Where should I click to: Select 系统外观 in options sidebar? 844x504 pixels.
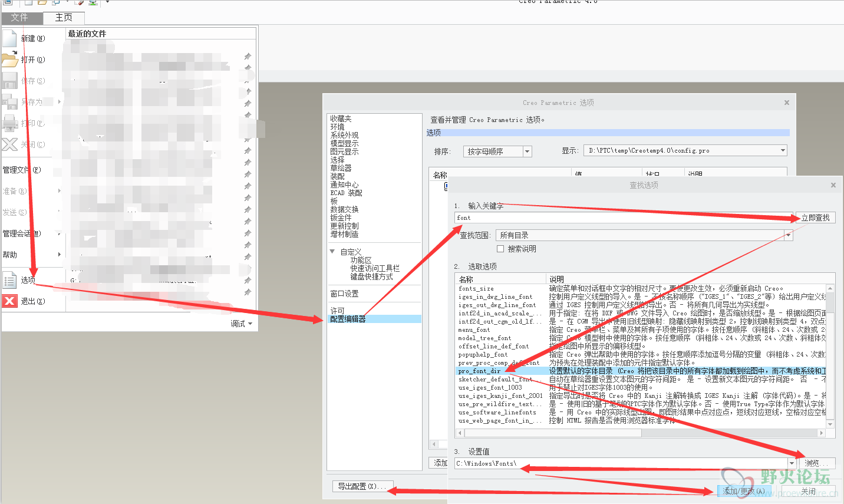pyautogui.click(x=344, y=135)
